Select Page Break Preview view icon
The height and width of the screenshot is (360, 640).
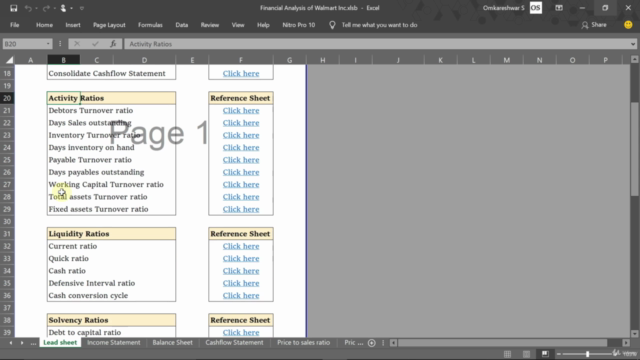(x=545, y=354)
